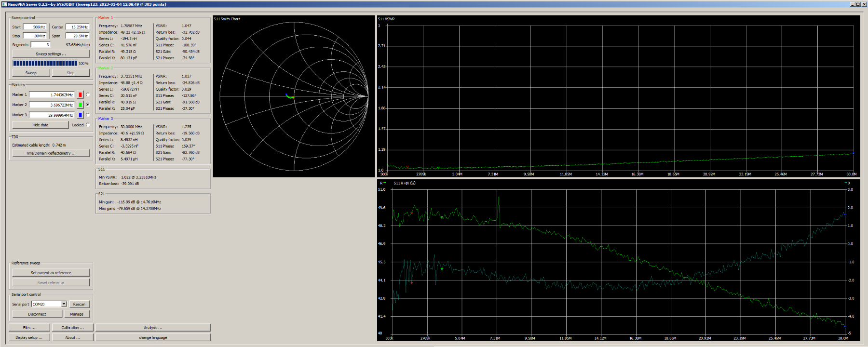
Task: Click Set current as reference
Action: pyautogui.click(x=51, y=273)
